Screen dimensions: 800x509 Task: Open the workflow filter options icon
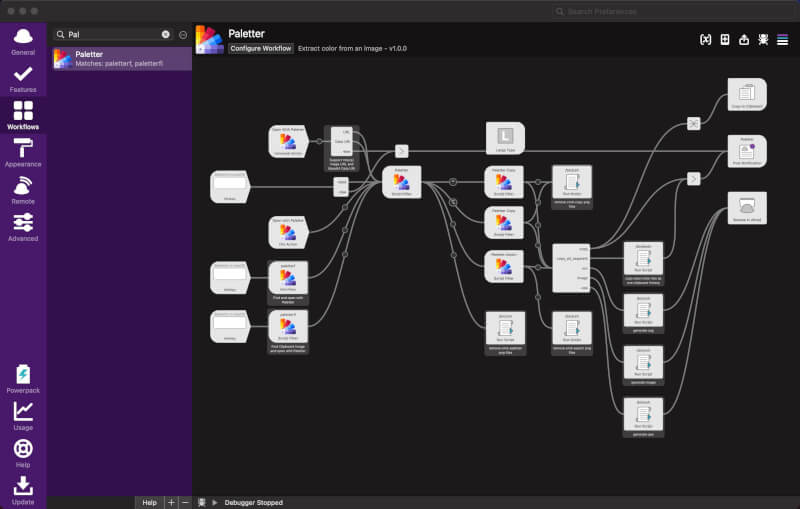click(x=183, y=35)
